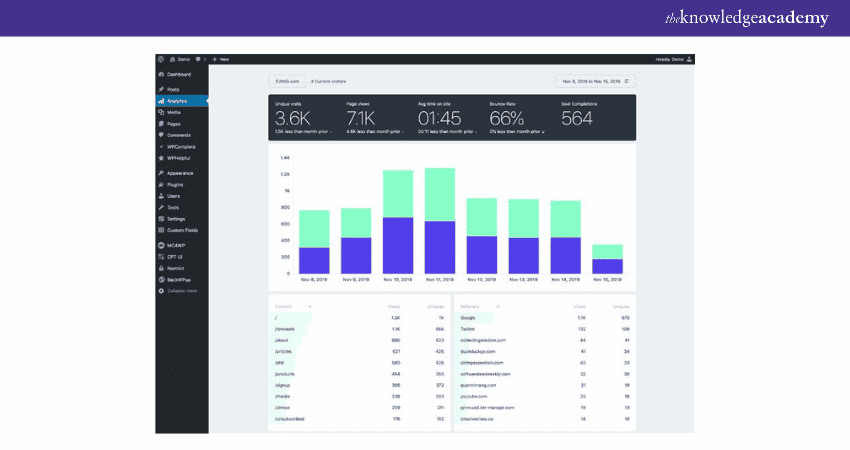Open the Analytics menu item
850x450 pixels.
[177, 101]
